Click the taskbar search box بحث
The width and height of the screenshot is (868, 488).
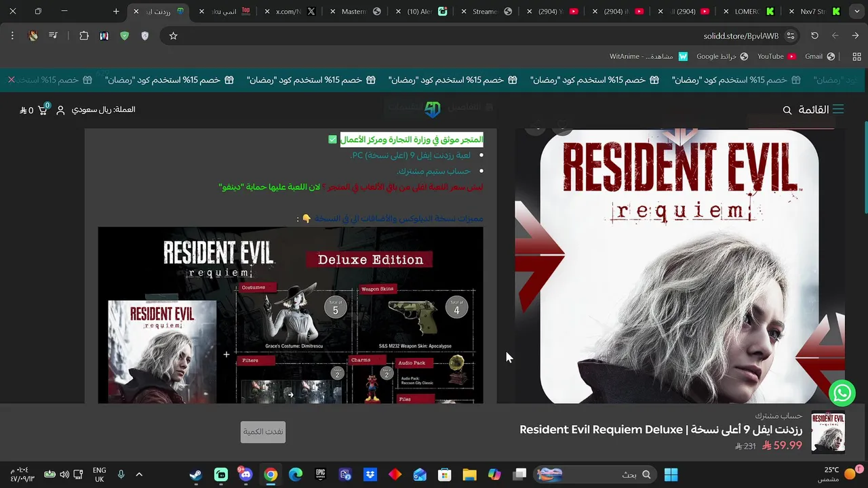(x=595, y=474)
